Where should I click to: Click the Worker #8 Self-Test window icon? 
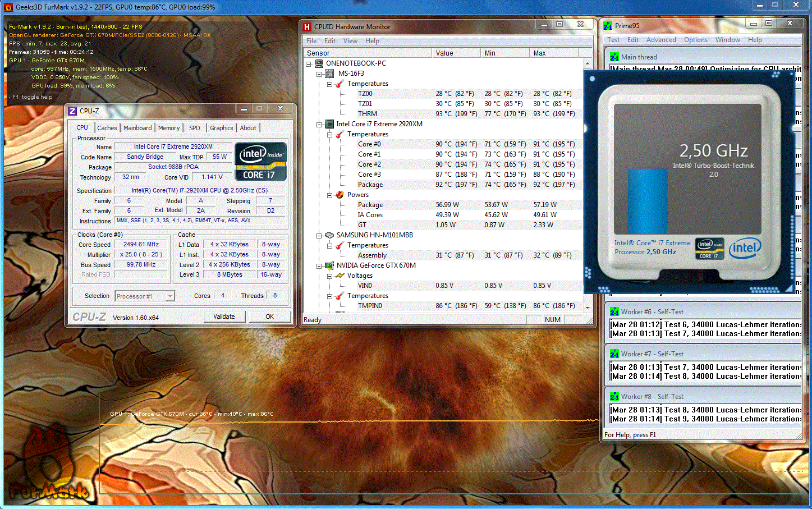point(614,396)
